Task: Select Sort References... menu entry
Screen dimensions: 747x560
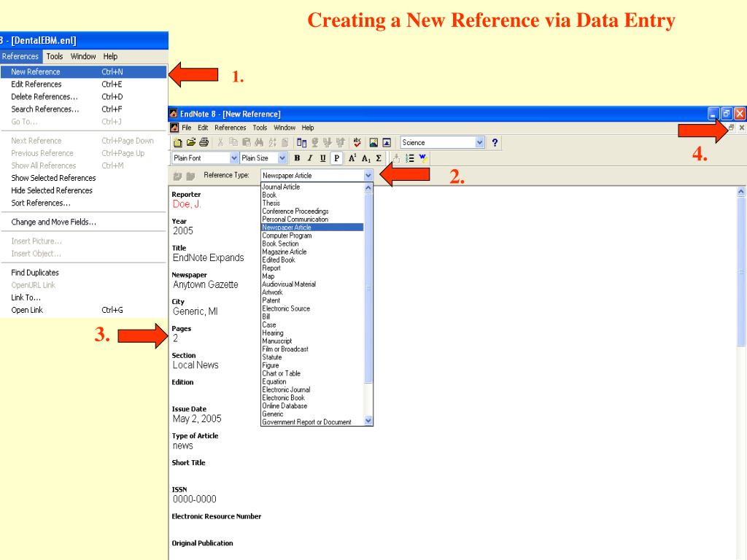Action: [84, 203]
